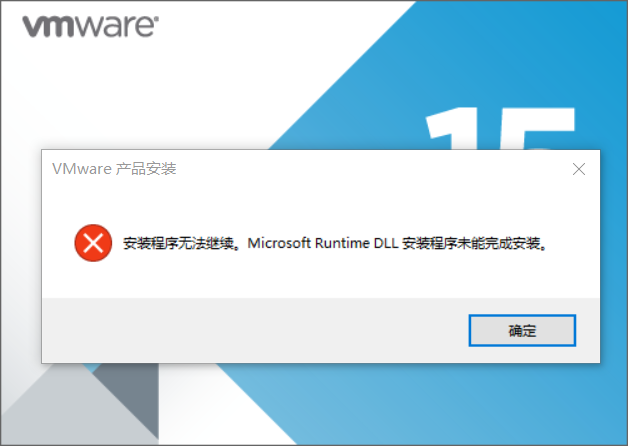Click the VMware 产品安装 dialog title text
The width and height of the screenshot is (628, 446).
(114, 169)
